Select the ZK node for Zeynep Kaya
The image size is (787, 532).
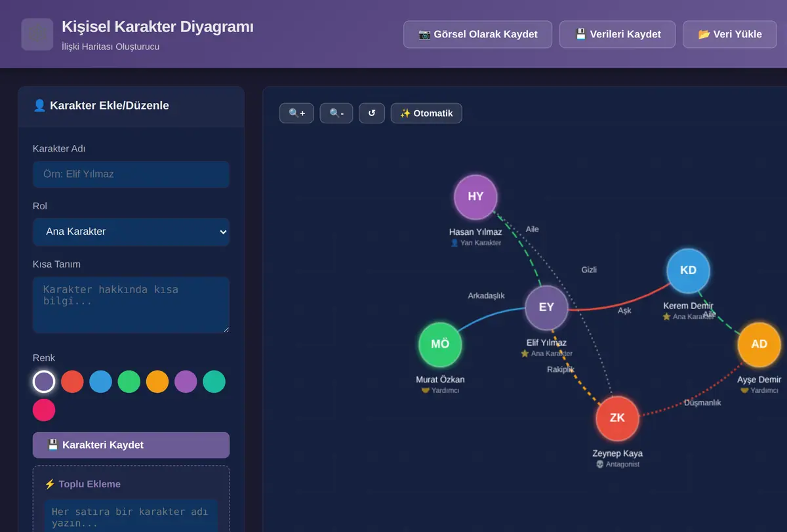[x=617, y=418]
